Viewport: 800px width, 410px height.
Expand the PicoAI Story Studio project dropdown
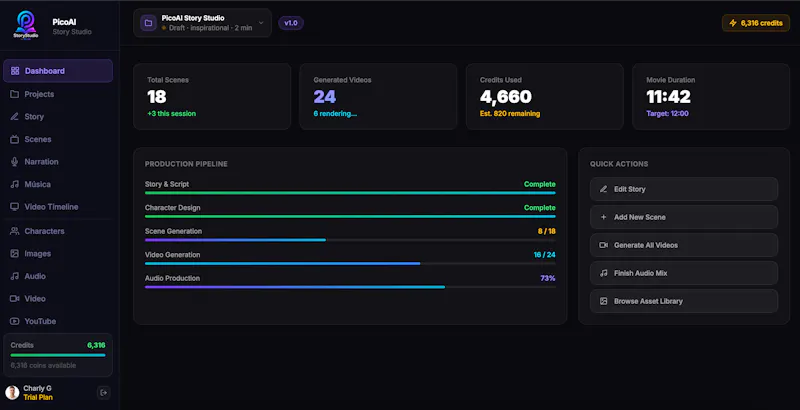[202, 23]
